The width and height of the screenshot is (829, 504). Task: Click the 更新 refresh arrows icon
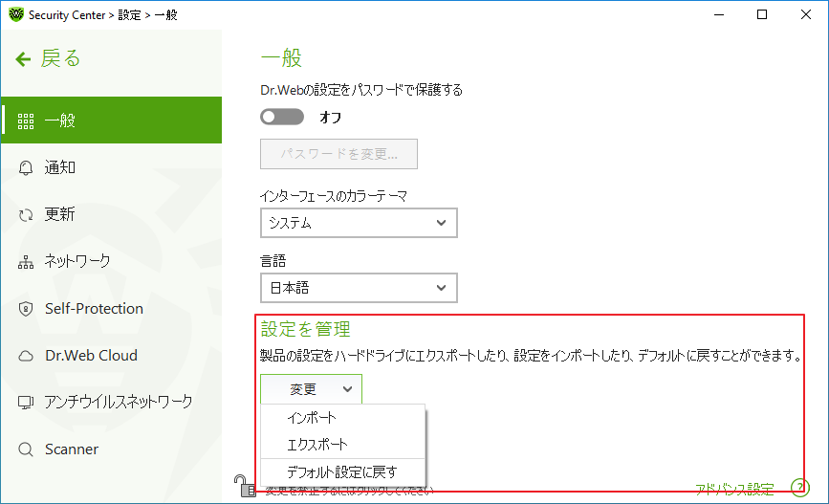point(26,215)
